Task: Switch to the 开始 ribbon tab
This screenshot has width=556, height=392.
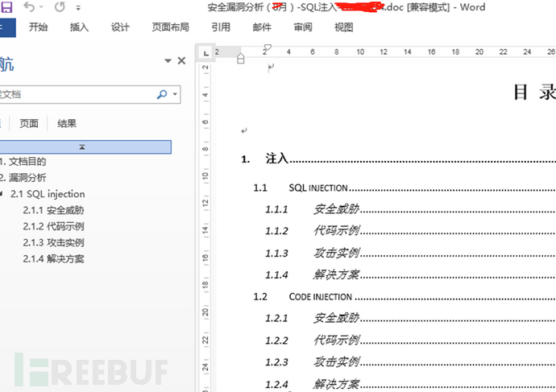Action: tap(38, 27)
